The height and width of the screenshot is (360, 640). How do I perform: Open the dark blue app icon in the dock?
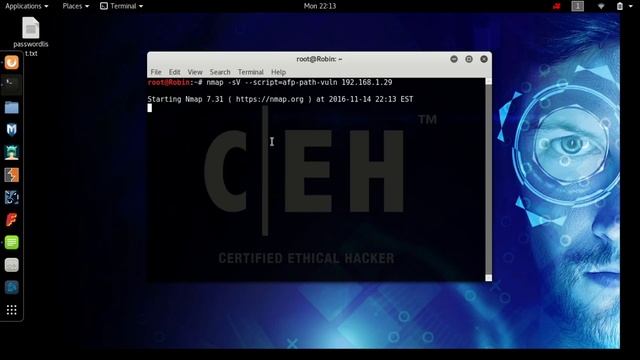(11, 287)
